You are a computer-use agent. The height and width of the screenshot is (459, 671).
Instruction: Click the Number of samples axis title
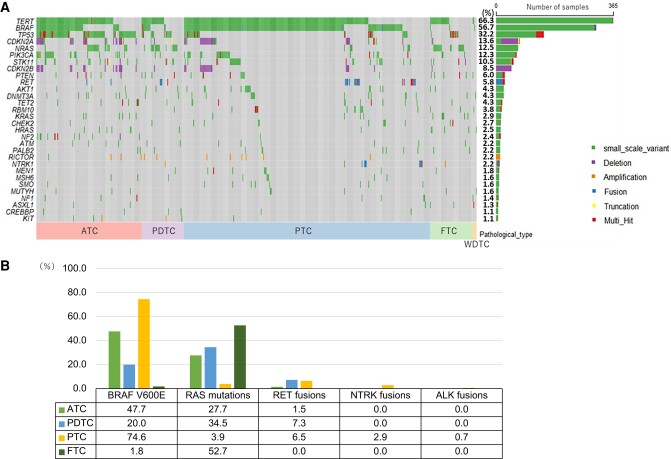tap(557, 7)
